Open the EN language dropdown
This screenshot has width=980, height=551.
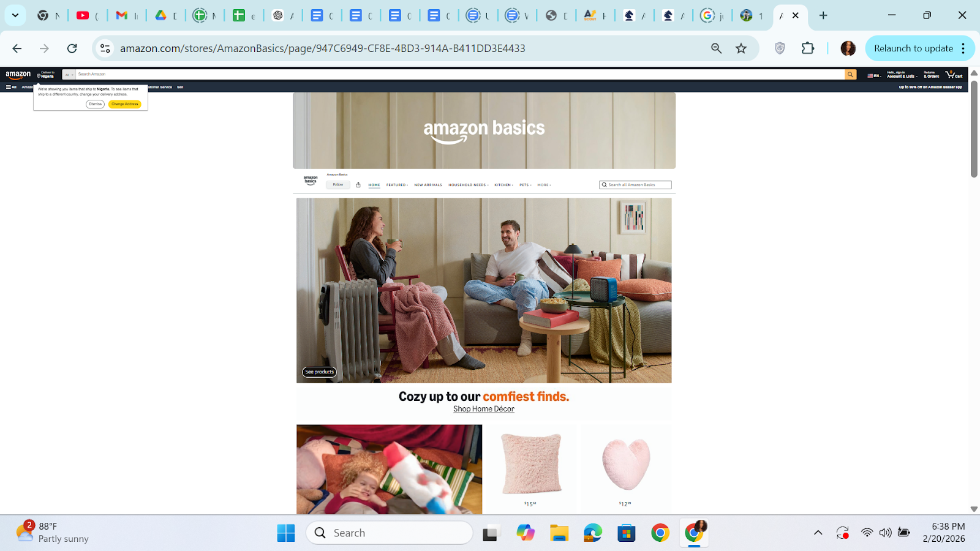click(x=874, y=75)
